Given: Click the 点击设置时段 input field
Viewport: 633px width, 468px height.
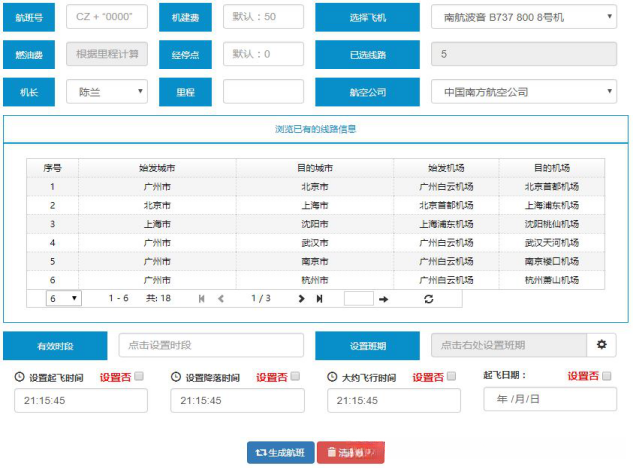Looking at the screenshot, I should coord(211,345).
